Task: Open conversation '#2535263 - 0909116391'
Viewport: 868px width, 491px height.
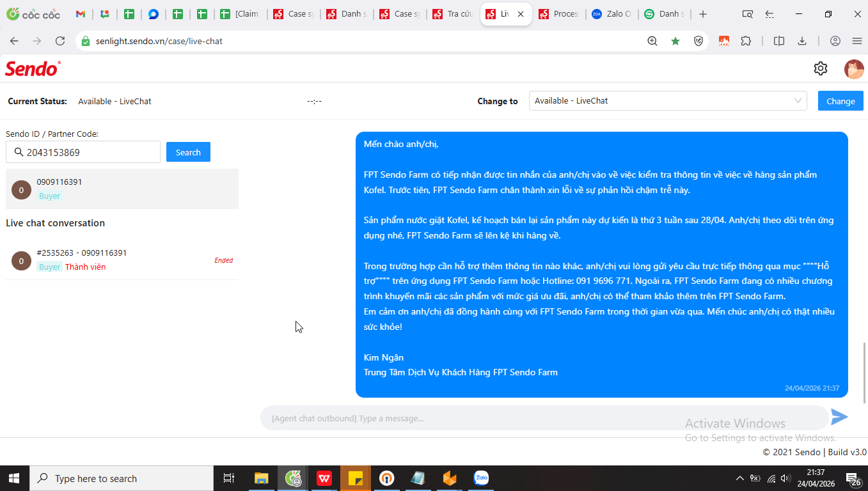Action: (122, 260)
